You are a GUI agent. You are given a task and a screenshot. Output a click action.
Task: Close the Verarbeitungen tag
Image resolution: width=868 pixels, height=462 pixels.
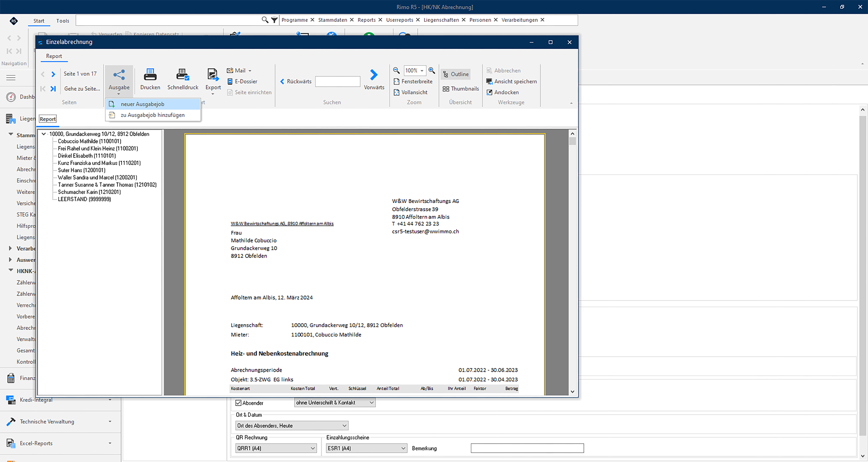(542, 20)
